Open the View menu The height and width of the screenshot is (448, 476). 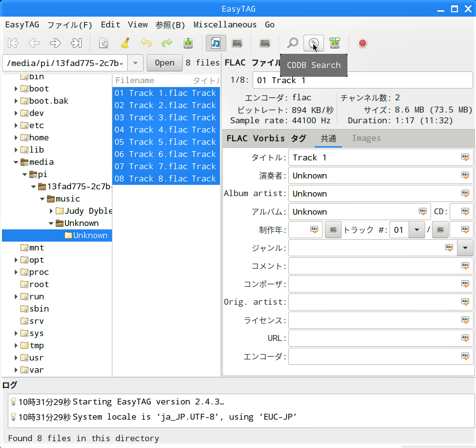click(138, 24)
